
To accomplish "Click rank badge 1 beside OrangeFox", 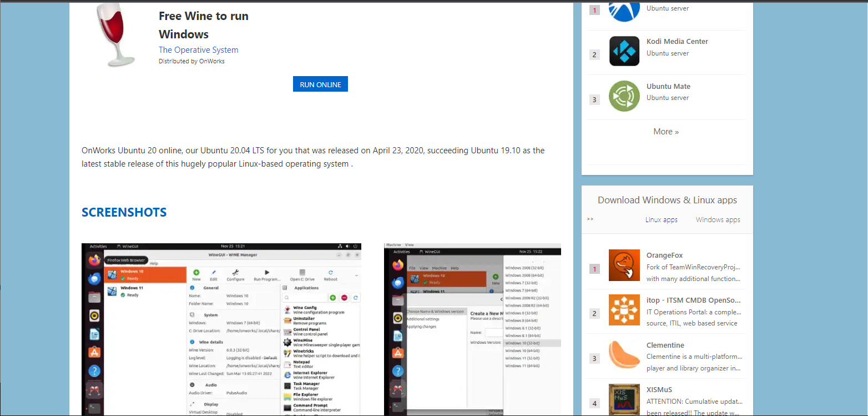I will click(x=594, y=269).
